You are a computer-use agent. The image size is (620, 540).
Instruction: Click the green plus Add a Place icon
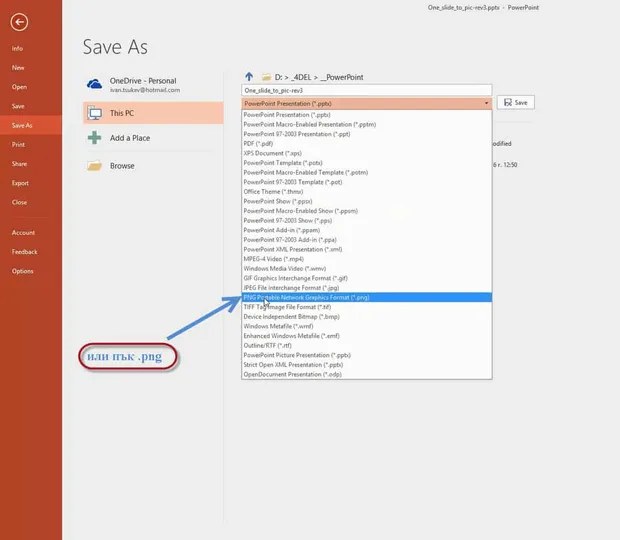[x=95, y=138]
